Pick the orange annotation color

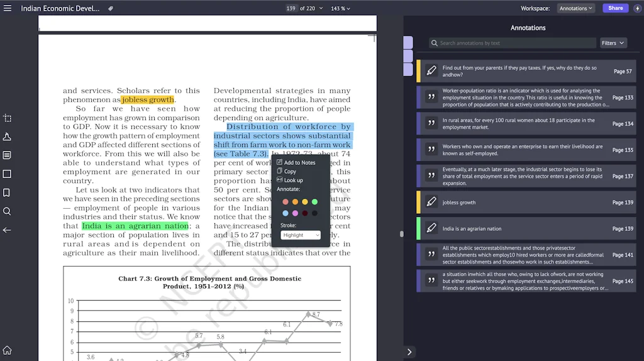295,202
